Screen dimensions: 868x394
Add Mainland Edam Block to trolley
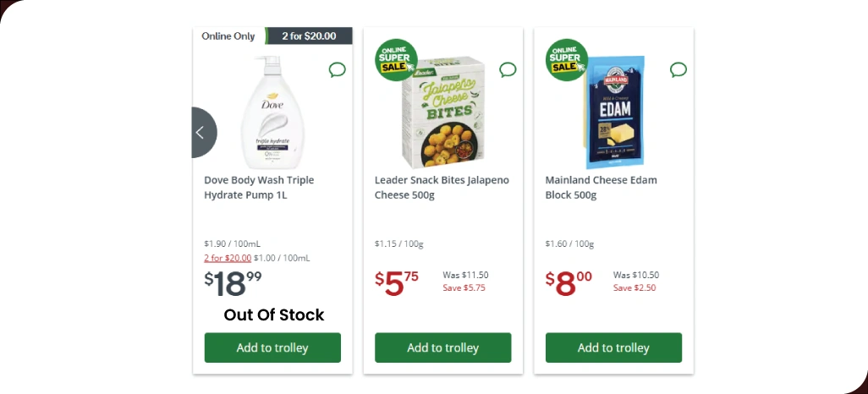[x=613, y=347]
